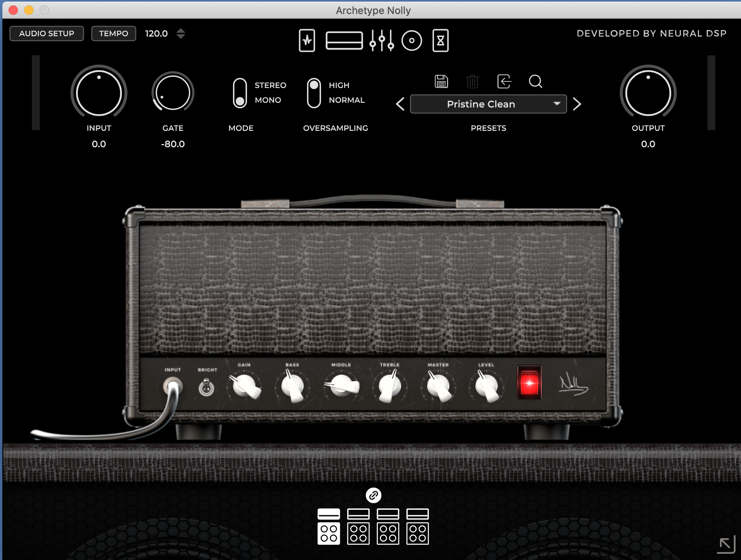
Task: Open the cabinet speaker section icon
Action: point(411,41)
